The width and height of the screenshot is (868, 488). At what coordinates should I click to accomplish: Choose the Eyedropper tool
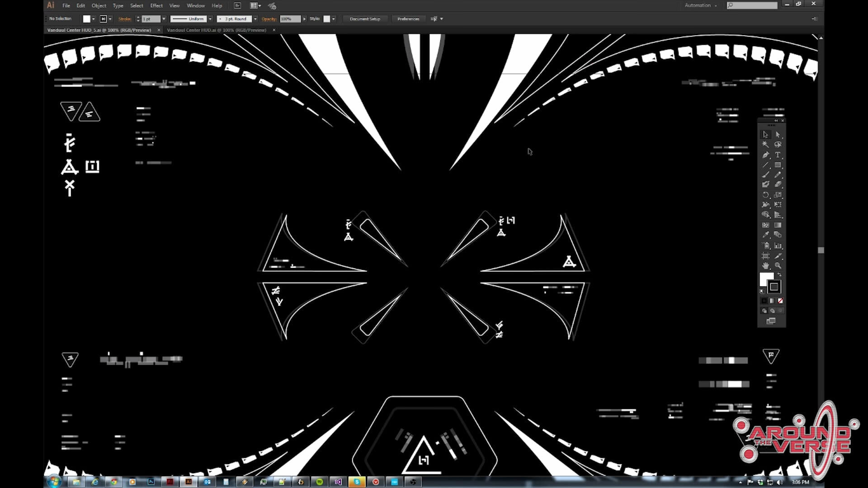pos(765,235)
